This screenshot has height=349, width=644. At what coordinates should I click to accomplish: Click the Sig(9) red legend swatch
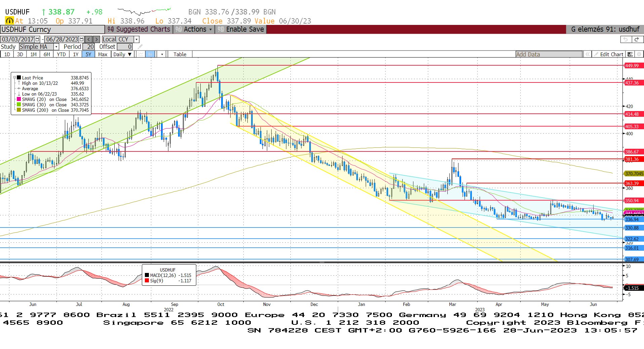coord(147,281)
